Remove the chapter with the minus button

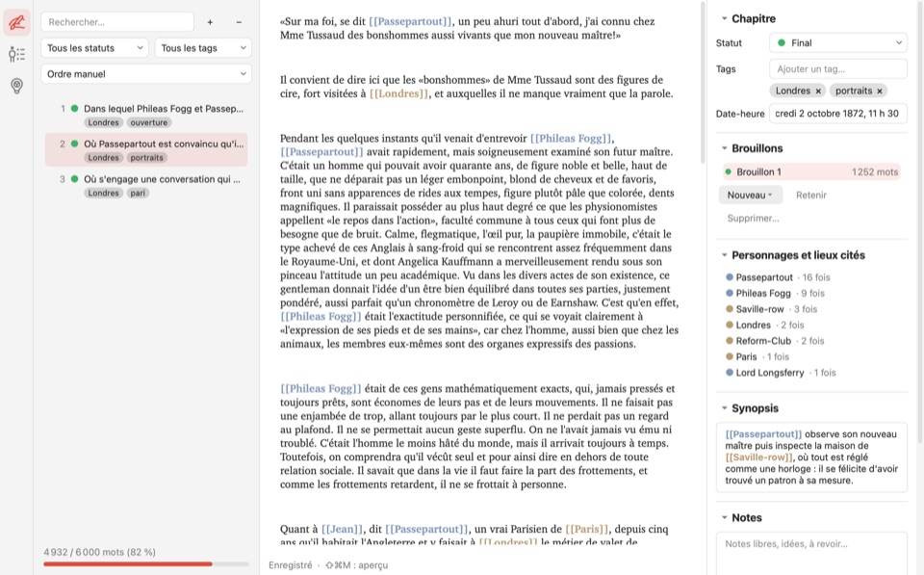click(239, 22)
